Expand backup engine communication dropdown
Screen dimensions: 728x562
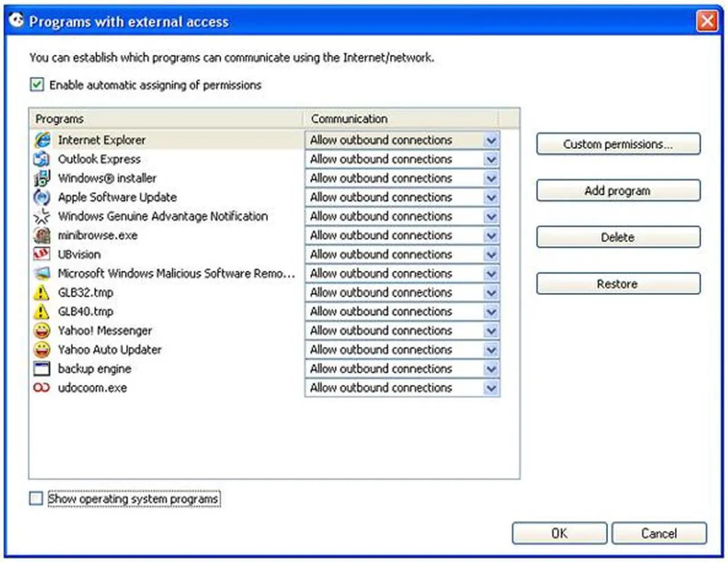(491, 369)
